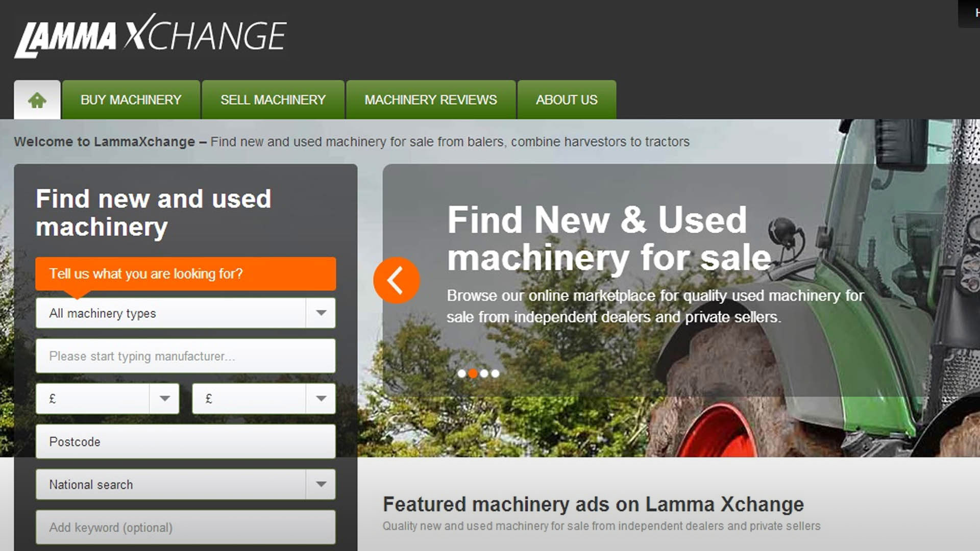Viewport: 980px width, 551px height.
Task: Click the Find New & Used machinery banner heading
Action: tap(609, 239)
